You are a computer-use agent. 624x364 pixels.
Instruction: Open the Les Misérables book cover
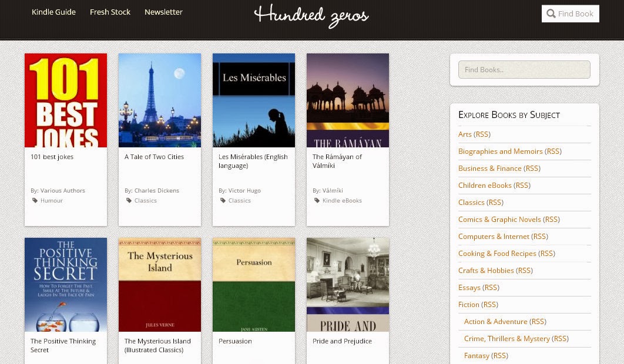point(253,100)
